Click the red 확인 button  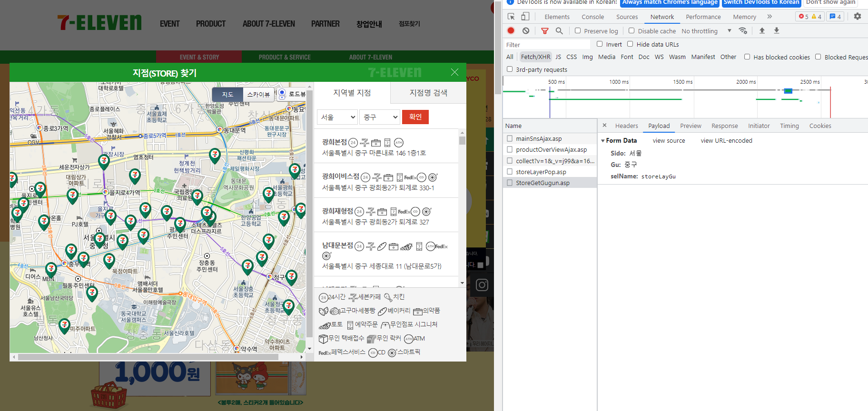[415, 117]
